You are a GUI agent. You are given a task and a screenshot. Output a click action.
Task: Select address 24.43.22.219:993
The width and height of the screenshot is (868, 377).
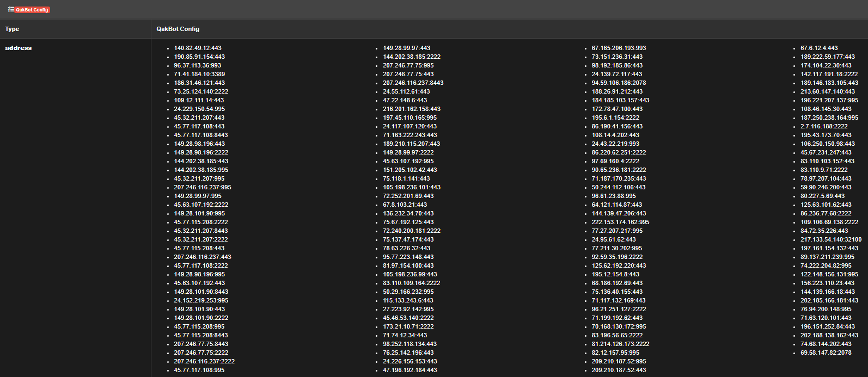coord(616,144)
